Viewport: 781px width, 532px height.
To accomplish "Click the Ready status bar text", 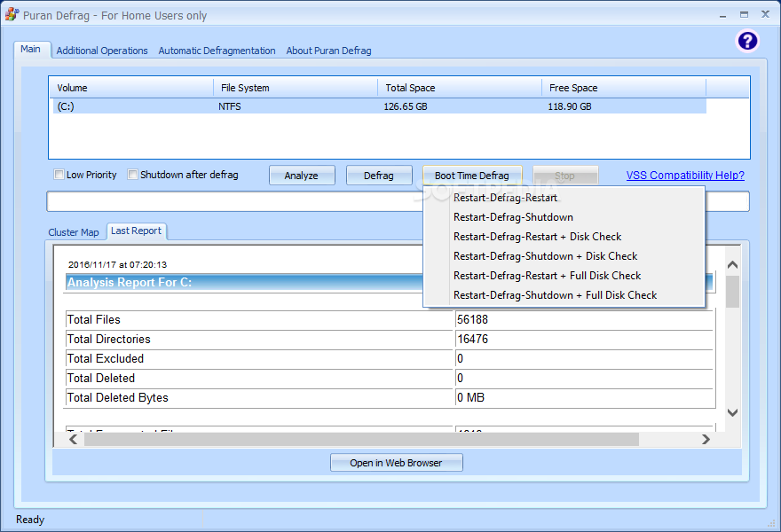I will point(30,520).
